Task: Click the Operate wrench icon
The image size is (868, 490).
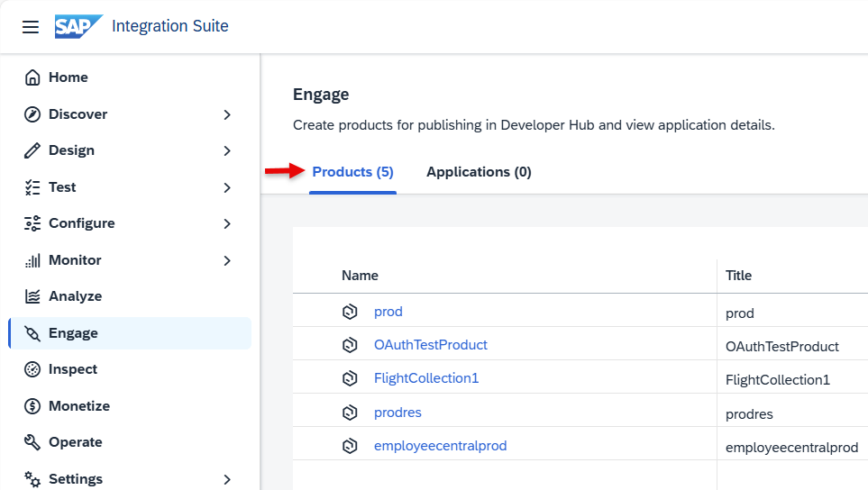Action: click(32, 442)
